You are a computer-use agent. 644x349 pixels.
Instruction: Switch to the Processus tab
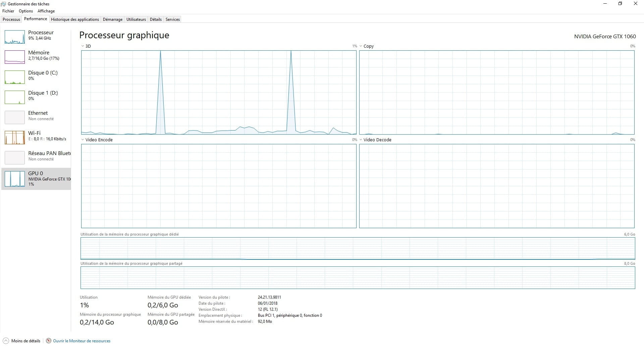(x=11, y=19)
